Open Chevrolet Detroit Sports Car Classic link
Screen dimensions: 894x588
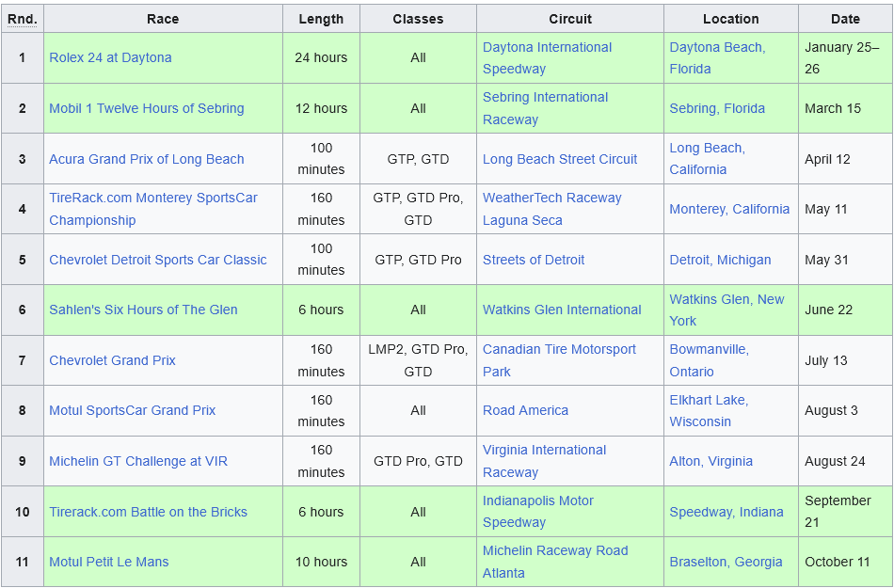tap(158, 260)
